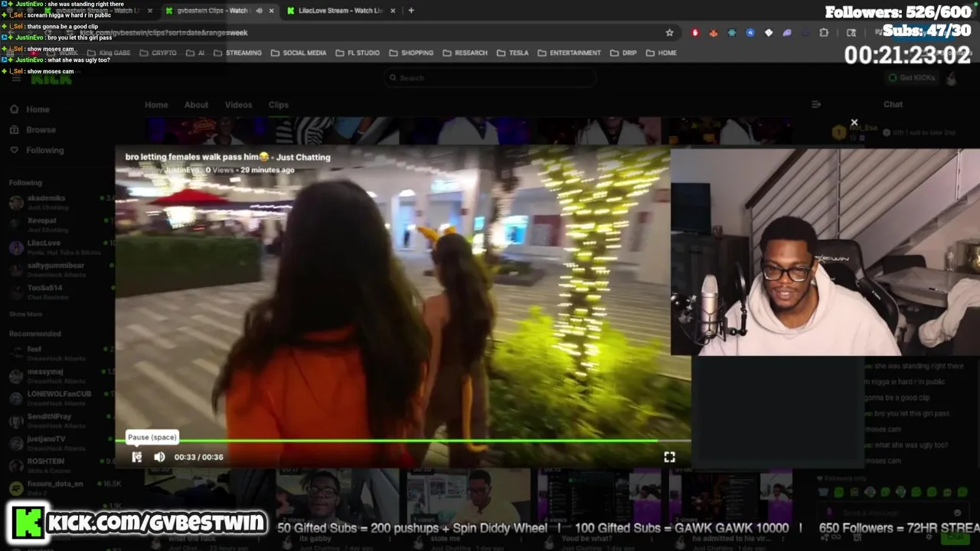Open the channel Videos tab
The width and height of the screenshot is (980, 551).
pyautogui.click(x=238, y=105)
